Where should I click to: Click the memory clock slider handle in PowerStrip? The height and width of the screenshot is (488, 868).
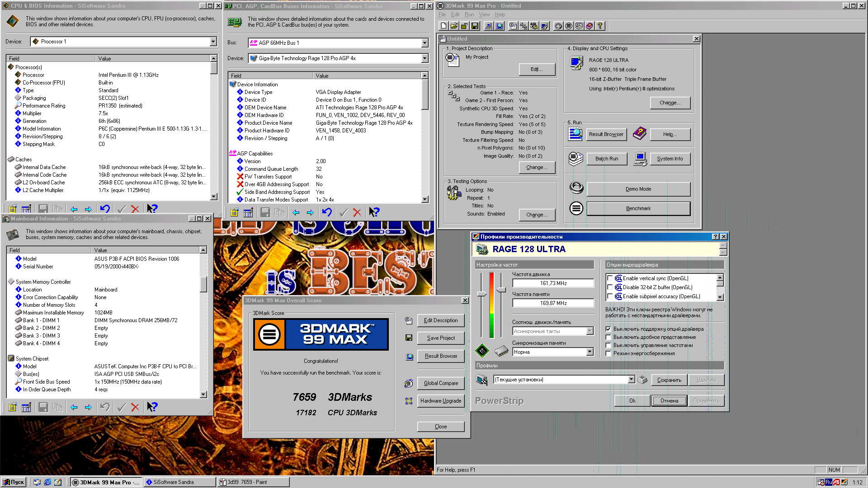click(x=501, y=290)
